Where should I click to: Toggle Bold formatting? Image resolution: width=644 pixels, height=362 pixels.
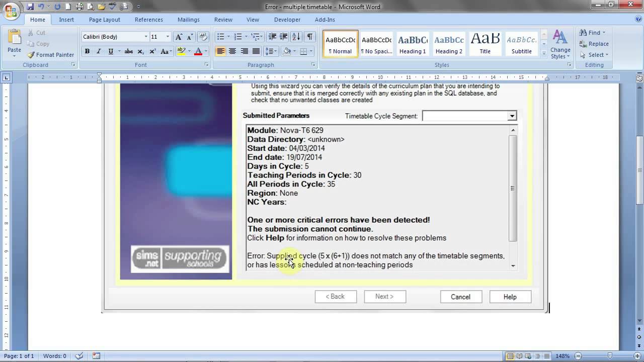click(87, 51)
